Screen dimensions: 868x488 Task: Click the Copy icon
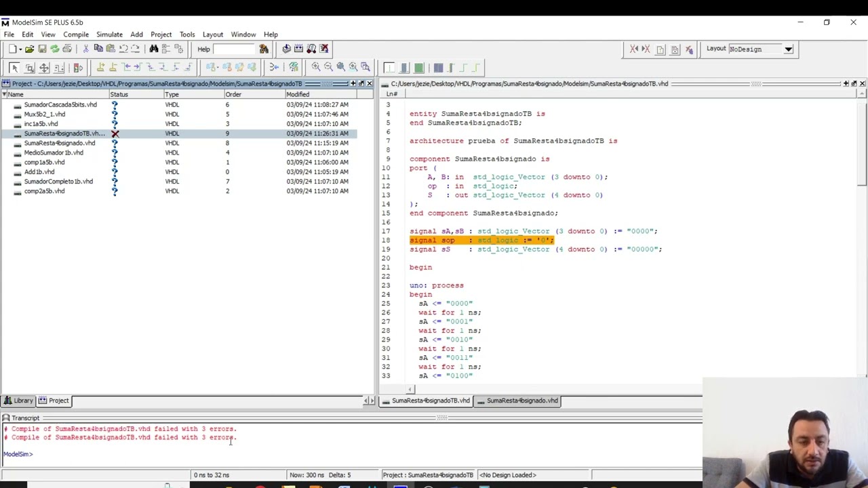click(x=98, y=49)
